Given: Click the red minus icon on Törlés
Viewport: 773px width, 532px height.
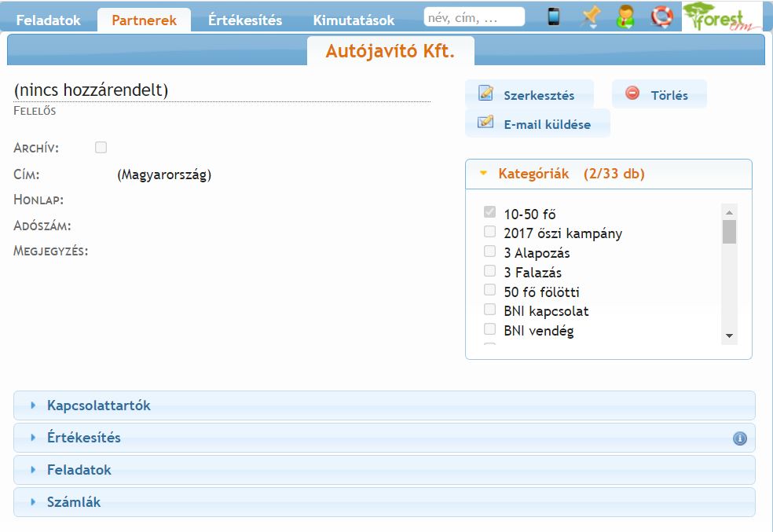Looking at the screenshot, I should tap(632, 94).
